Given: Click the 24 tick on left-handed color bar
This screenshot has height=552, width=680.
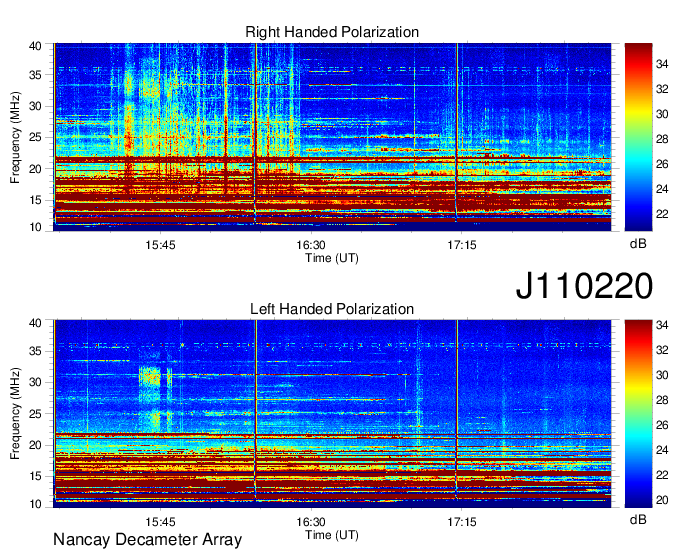Looking at the screenshot, I should click(662, 450).
